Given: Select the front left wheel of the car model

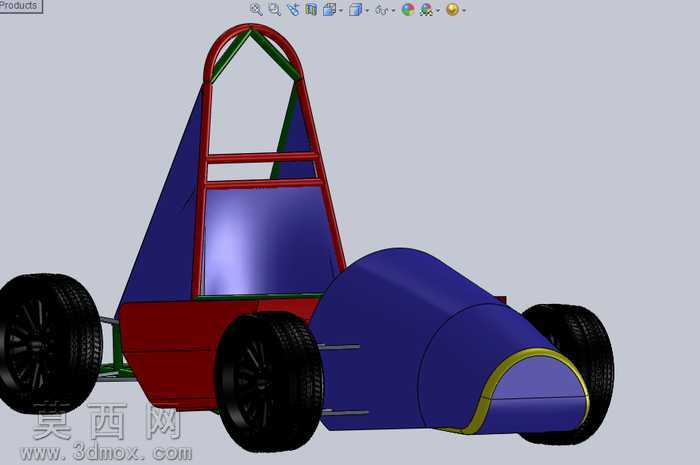Looking at the screenshot, I should click(x=269, y=382).
